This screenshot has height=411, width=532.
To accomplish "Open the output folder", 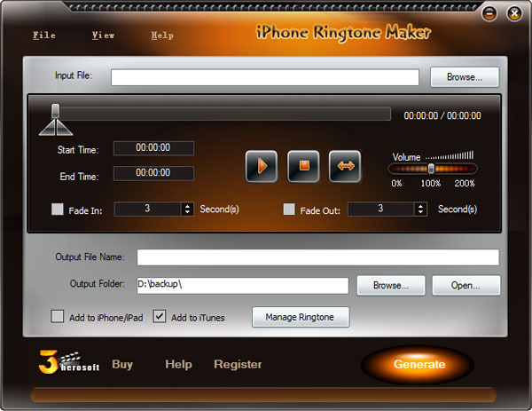I will (465, 285).
